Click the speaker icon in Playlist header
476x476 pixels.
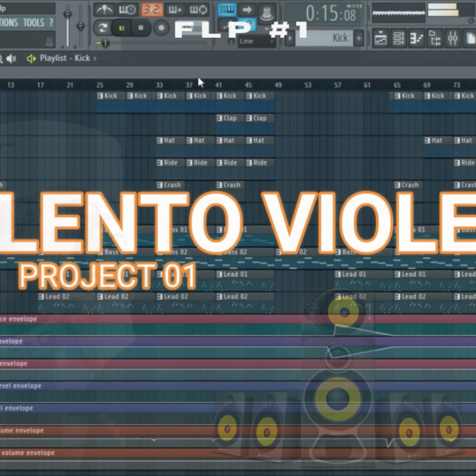[x=11, y=58]
